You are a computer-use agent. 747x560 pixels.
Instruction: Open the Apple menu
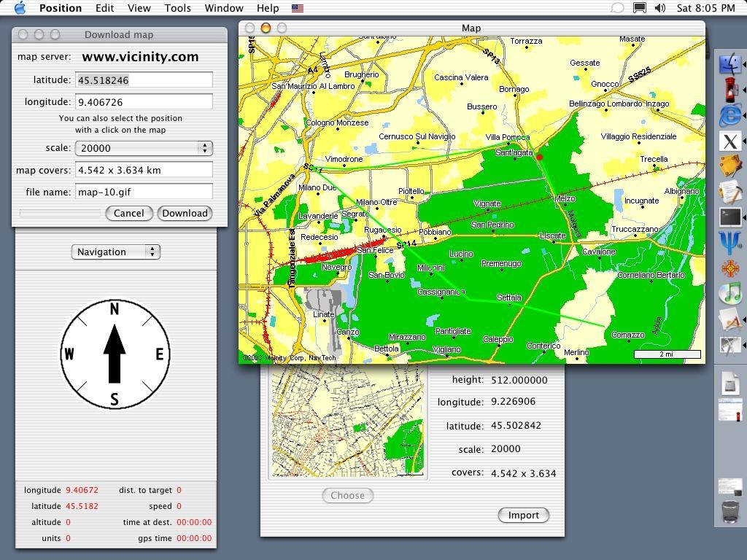pos(20,7)
